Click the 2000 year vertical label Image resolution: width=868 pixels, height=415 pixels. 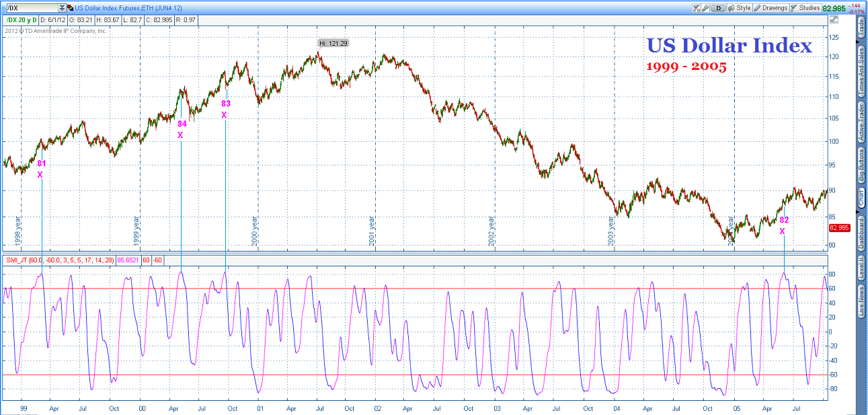click(255, 230)
